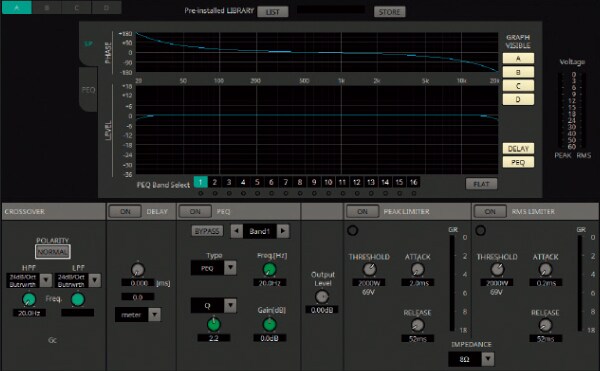Select PEQ band 1

[201, 182]
